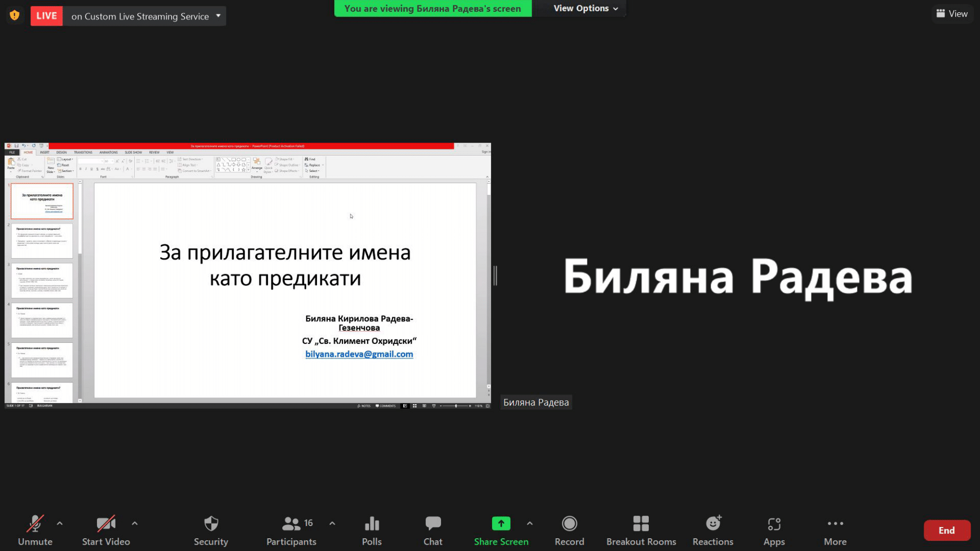This screenshot has height=551, width=980.
Task: Open the Reactions menu
Action: (712, 530)
